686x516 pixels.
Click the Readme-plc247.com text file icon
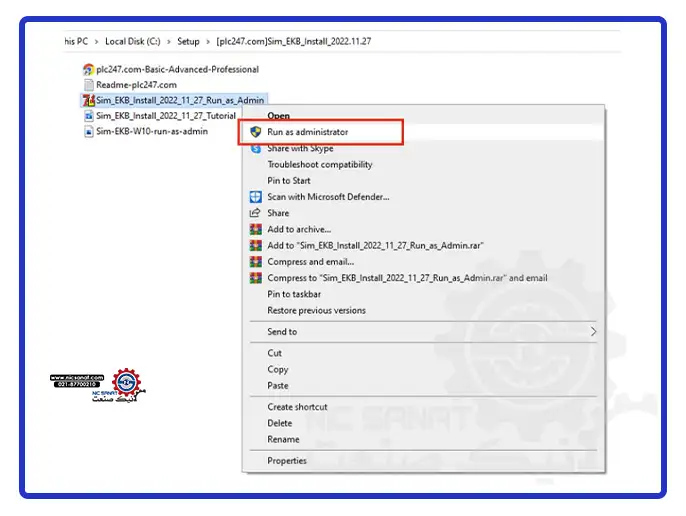[x=89, y=84]
